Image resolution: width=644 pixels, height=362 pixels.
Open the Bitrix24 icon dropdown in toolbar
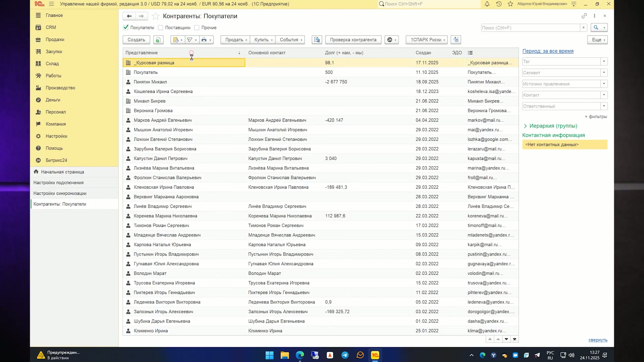tap(392, 40)
